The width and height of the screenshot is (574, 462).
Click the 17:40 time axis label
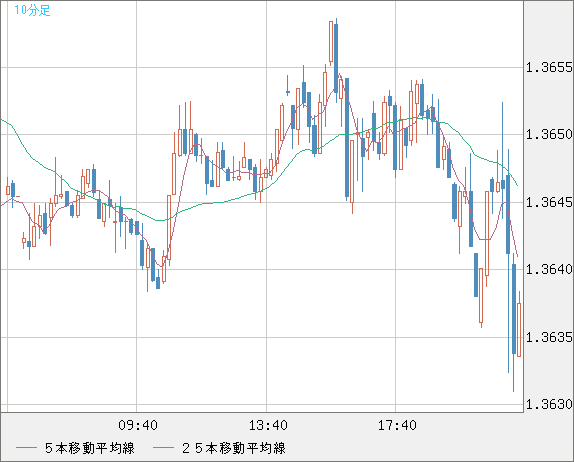pyautogui.click(x=397, y=425)
